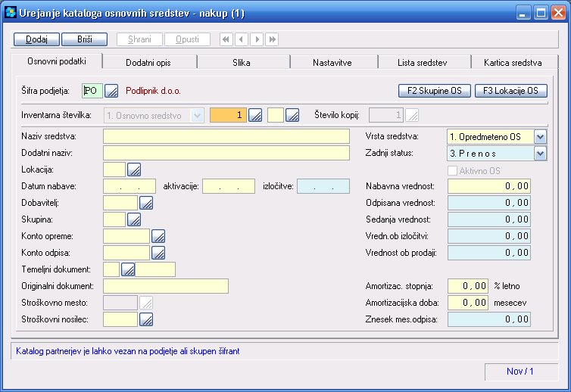Open lookup beside Inventarna številka orange field
The image size is (571, 392).
(x=256, y=115)
